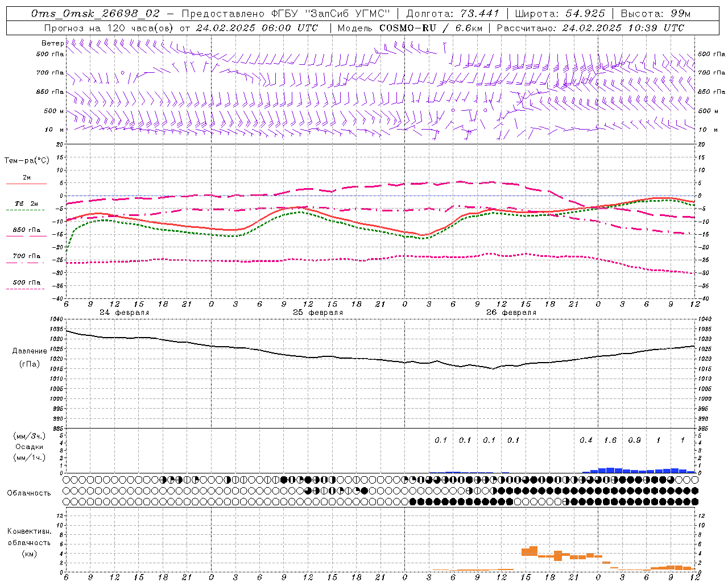Click the pink dotted line sample under 500 гПа legend
The height and width of the screenshot is (582, 728).
pos(26,289)
